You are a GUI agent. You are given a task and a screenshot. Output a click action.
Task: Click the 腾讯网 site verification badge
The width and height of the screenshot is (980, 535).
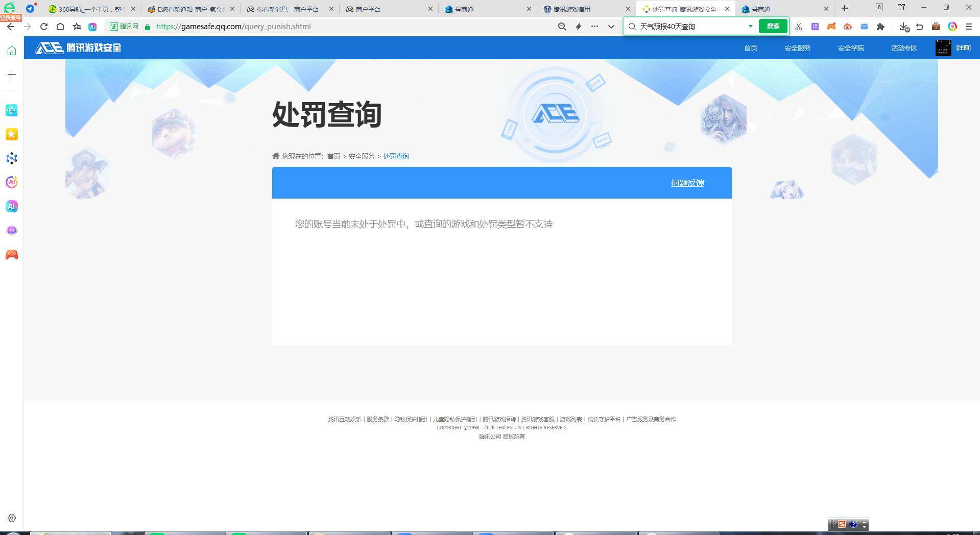coord(123,26)
